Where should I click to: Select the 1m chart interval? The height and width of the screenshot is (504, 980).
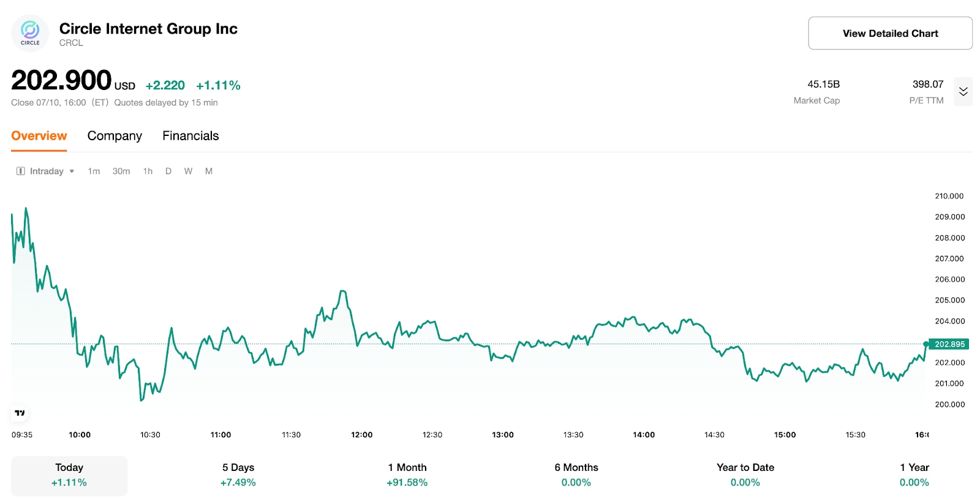coord(94,171)
